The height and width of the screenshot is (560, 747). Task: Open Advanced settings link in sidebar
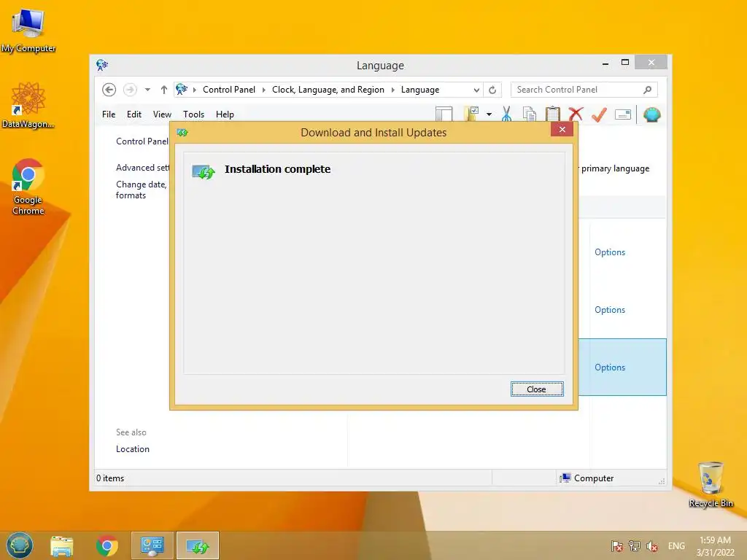(142, 168)
